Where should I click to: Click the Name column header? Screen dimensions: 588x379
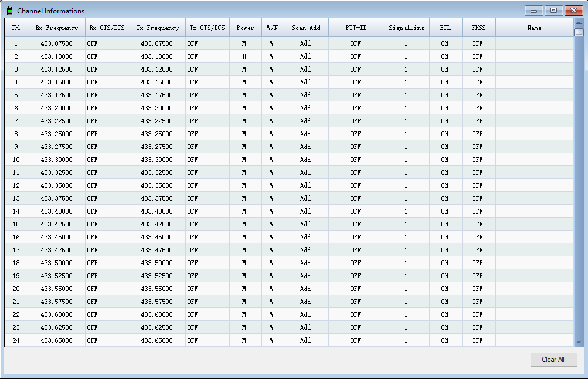(534, 28)
